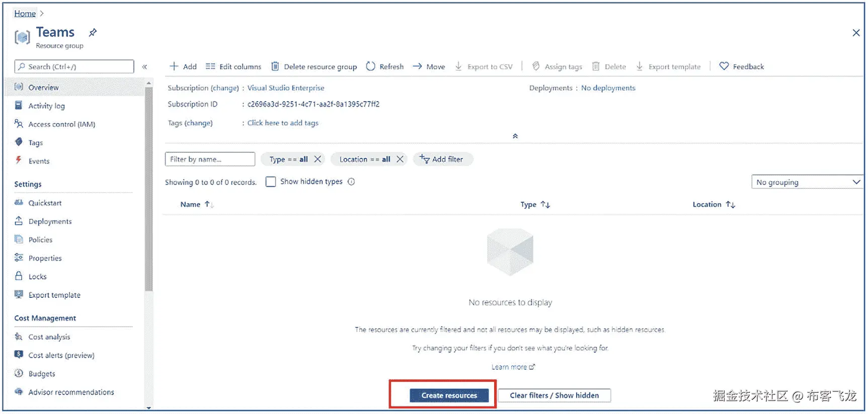This screenshot has height=414, width=868.
Task: Click the sidebar Export template icon
Action: 19,294
